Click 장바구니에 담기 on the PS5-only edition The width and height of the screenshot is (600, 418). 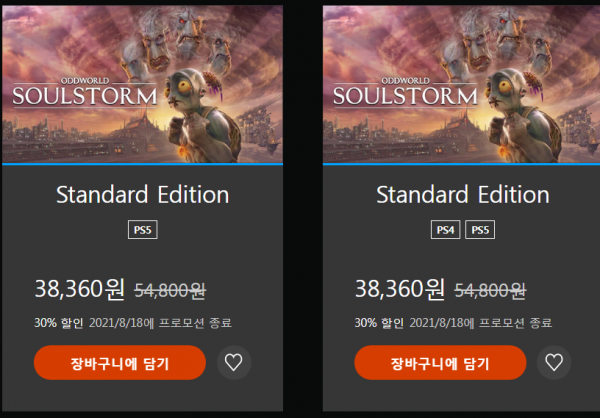point(120,362)
